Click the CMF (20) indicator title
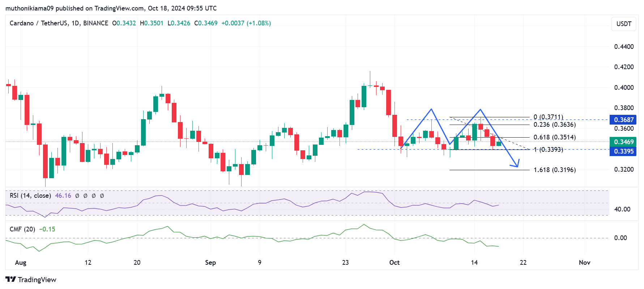This screenshot has height=289, width=644. coord(22,229)
